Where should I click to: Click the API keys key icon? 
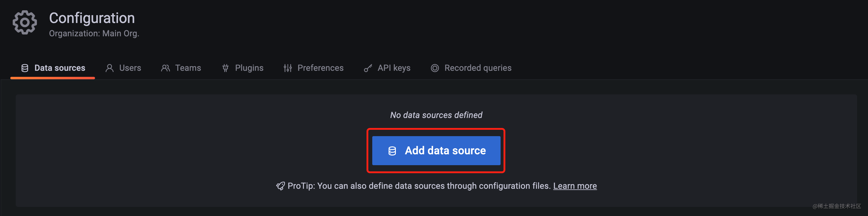368,68
